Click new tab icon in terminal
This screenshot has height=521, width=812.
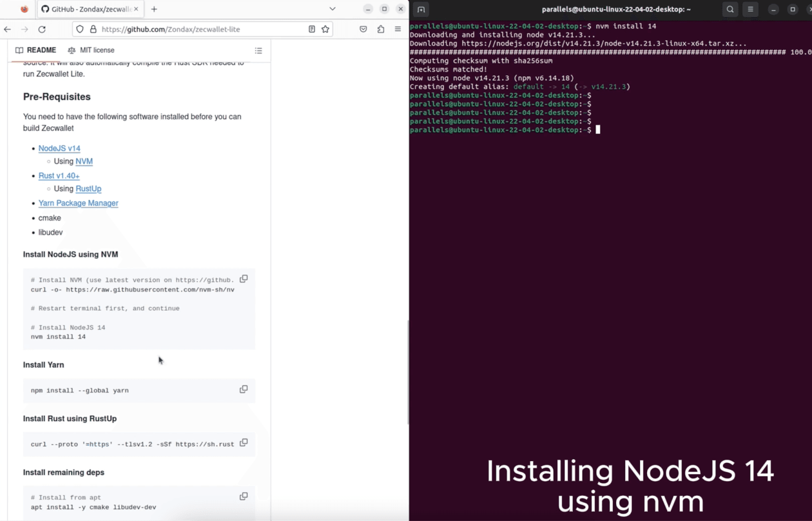[421, 9]
